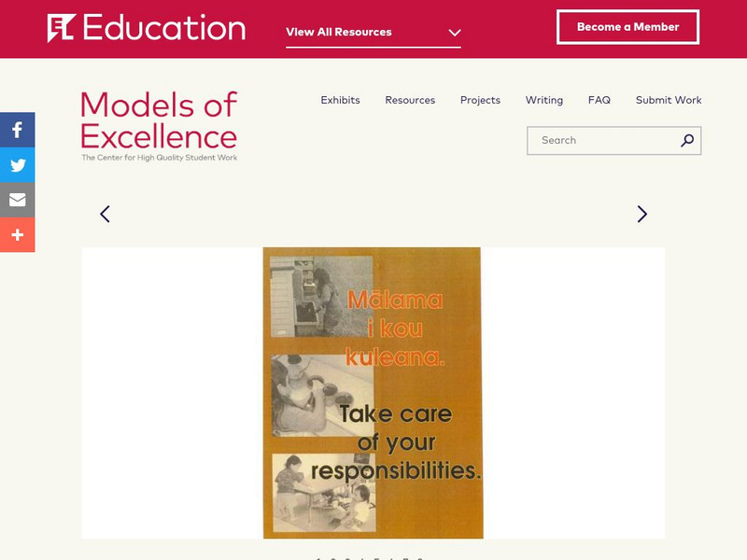Click the Submit Work link
Viewport: 747px width, 560px height.
point(669,100)
